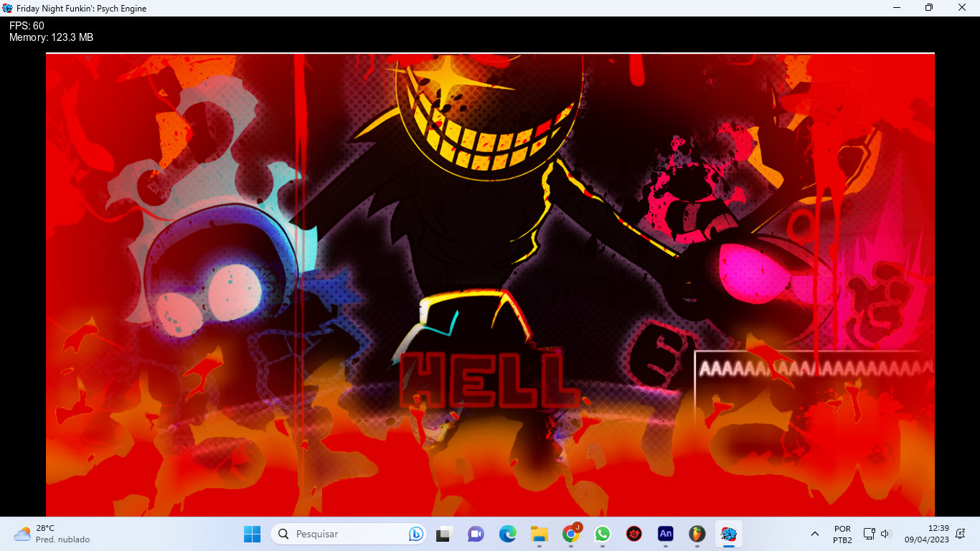Restore down the Psych Engine window
Screen dimensions: 980x551
[929, 8]
